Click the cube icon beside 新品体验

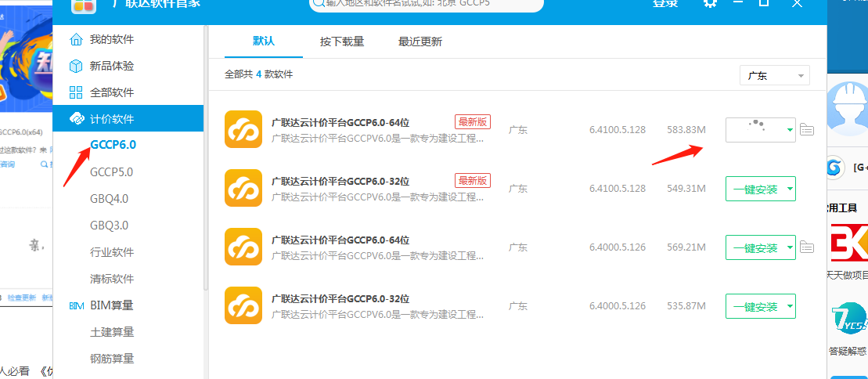(76, 66)
